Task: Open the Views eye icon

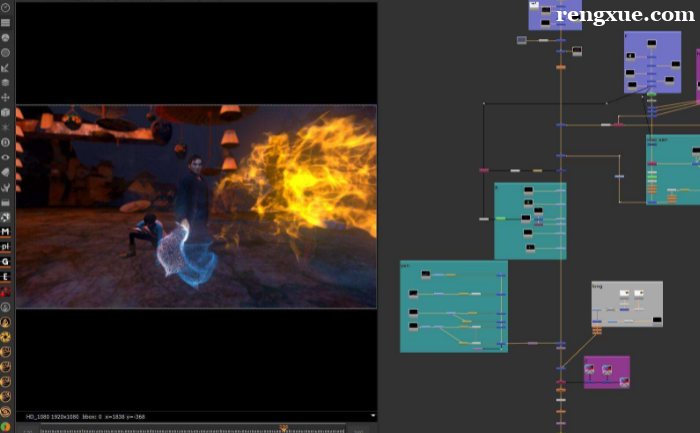Action: click(5, 157)
